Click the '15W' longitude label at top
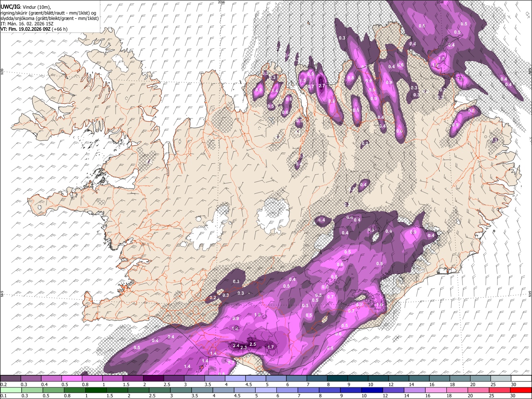This screenshot has height=399, width=532. pos(440,2)
